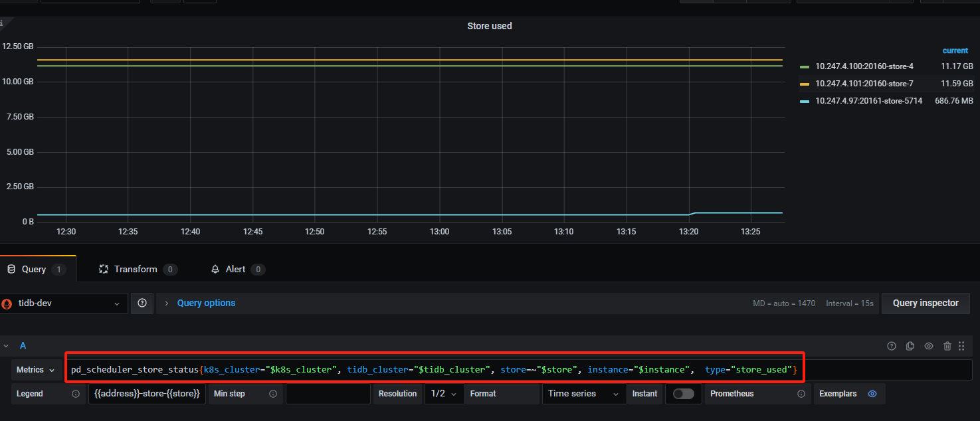
Task: Switch to the Alert tab
Action: click(236, 269)
